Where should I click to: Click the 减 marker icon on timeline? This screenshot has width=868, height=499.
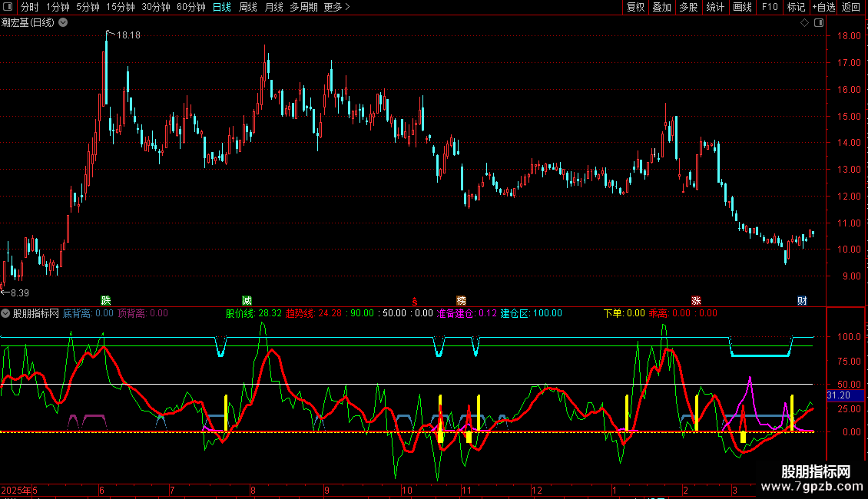[247, 300]
